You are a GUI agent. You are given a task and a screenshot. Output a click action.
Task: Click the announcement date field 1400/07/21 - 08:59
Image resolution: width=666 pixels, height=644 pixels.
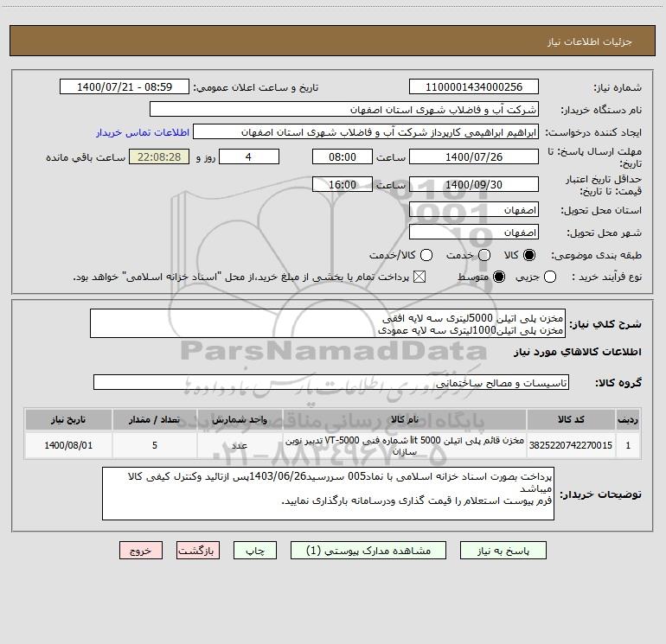[125, 87]
